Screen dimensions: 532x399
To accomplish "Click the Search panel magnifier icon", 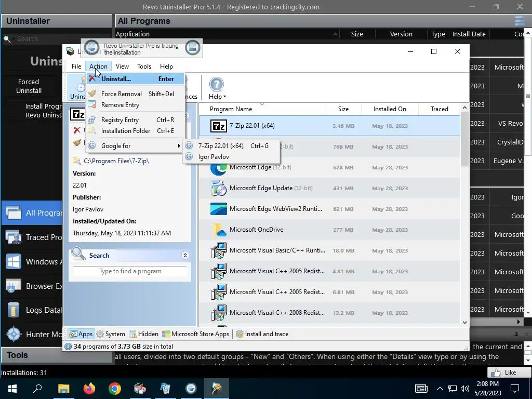I will [x=78, y=254].
